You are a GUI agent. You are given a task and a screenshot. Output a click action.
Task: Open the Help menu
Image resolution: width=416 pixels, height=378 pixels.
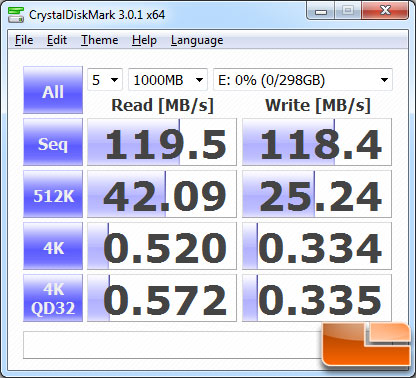pyautogui.click(x=144, y=40)
